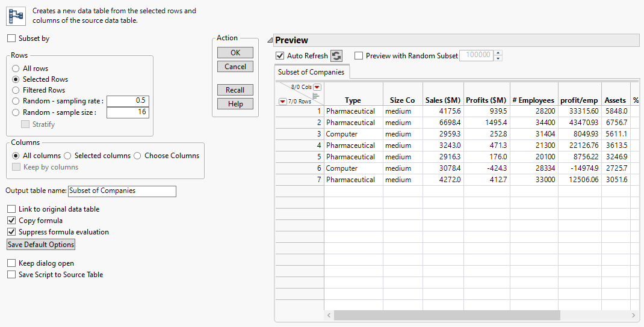
Task: Increase the random subset size stepper
Action: [498, 53]
